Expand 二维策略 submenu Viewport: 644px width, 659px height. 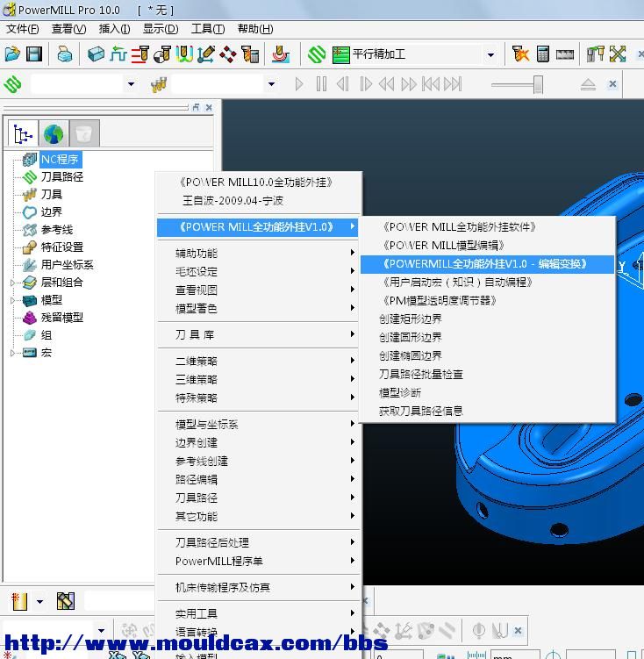pos(258,361)
